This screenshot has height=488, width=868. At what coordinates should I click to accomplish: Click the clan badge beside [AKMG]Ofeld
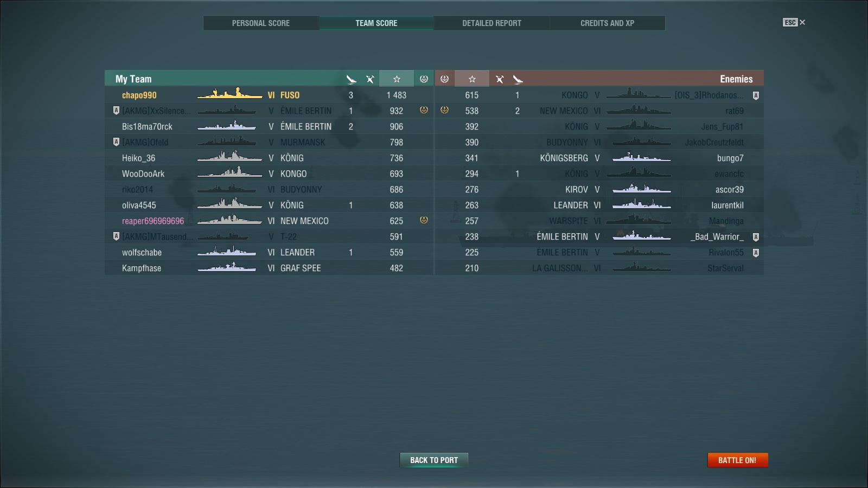pos(116,142)
